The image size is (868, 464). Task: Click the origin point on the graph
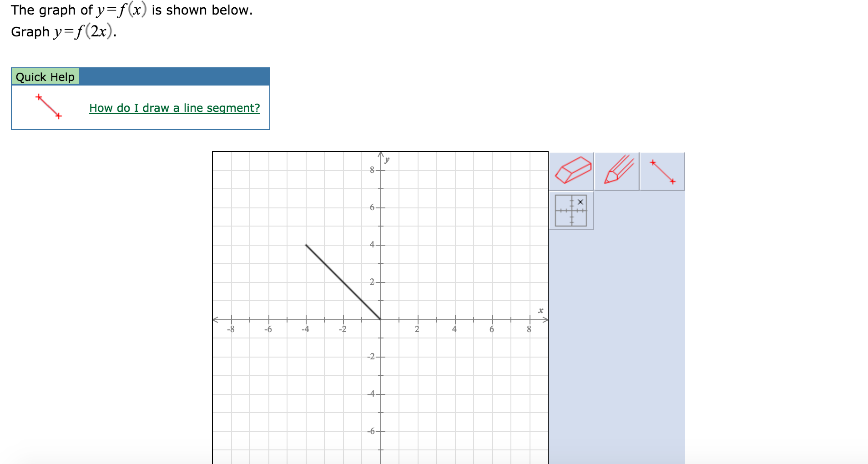point(381,319)
